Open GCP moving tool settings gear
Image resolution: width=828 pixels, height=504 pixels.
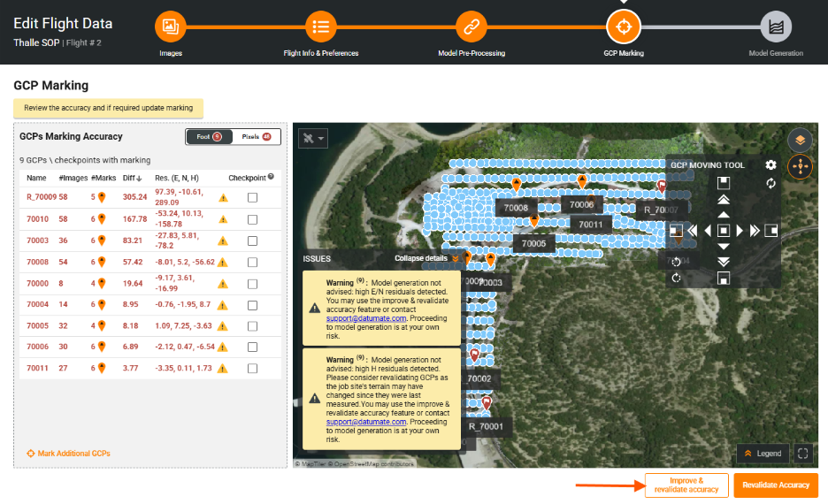[770, 165]
